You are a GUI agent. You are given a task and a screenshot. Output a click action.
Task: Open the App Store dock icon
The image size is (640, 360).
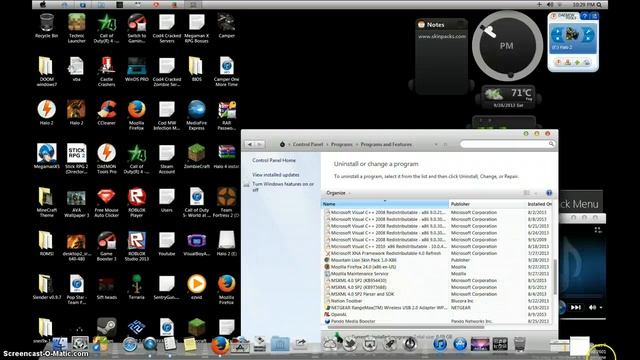(460, 344)
